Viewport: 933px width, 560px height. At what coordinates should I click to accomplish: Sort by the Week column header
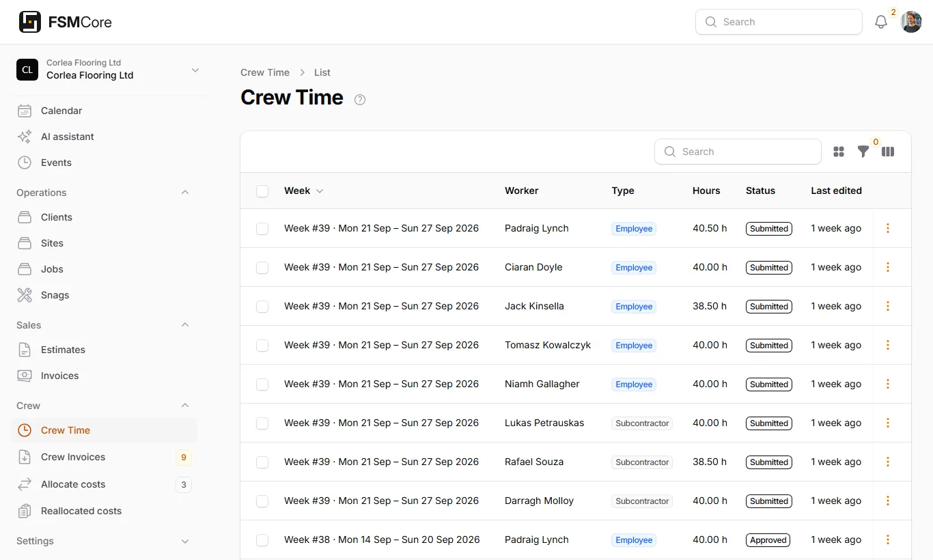pyautogui.click(x=304, y=191)
